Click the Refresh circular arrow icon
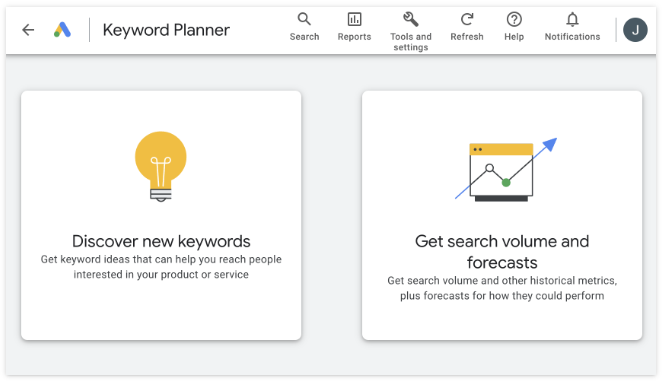Viewport: 666px width, 384px height. pyautogui.click(x=467, y=19)
